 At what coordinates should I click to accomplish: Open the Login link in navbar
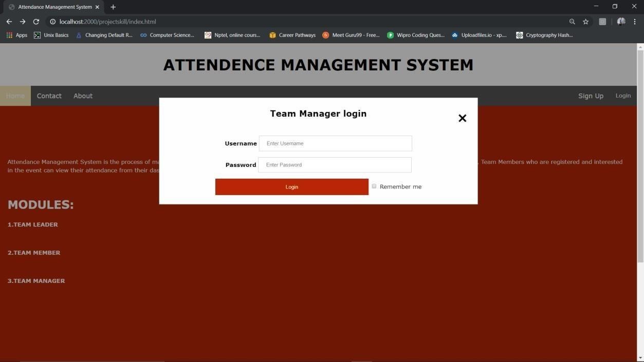tap(623, 96)
